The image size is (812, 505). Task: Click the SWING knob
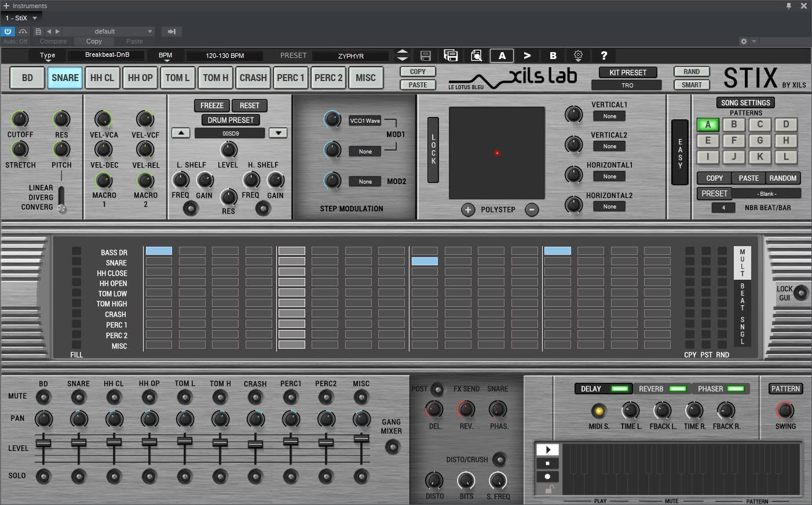pos(785,411)
